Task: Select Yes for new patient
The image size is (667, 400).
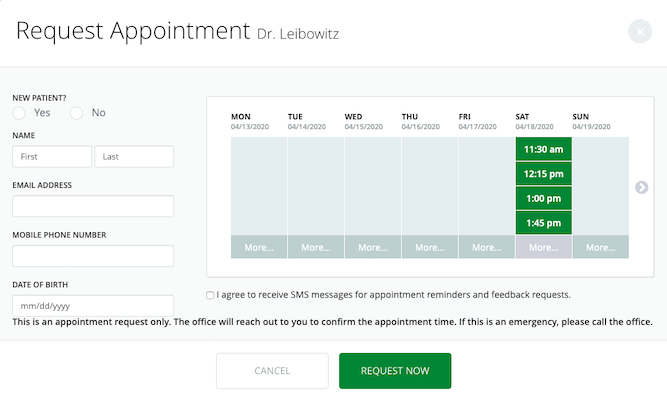Action: [x=19, y=113]
